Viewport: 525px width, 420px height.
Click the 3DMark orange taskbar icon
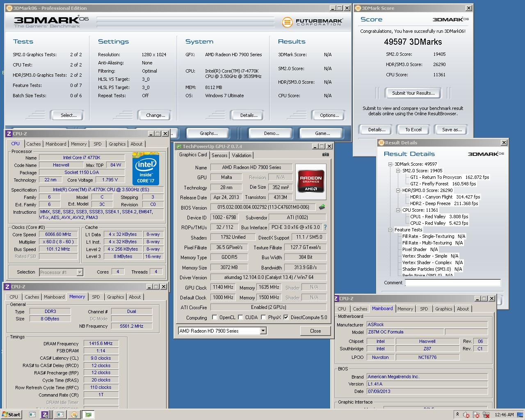click(74, 414)
